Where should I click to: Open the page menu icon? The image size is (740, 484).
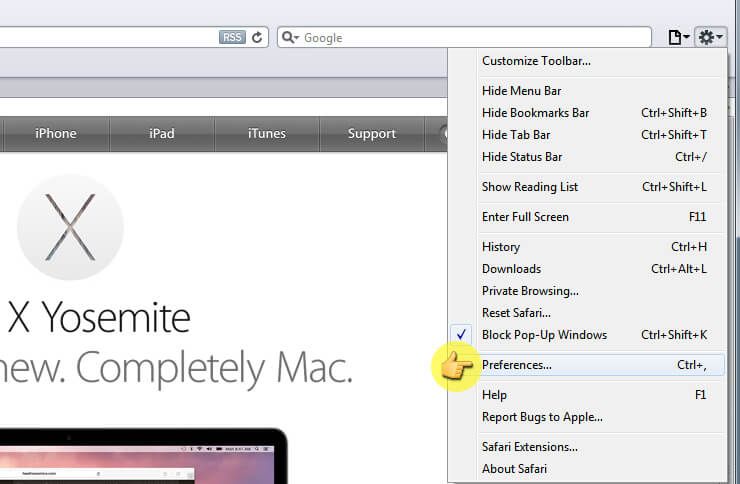point(679,37)
